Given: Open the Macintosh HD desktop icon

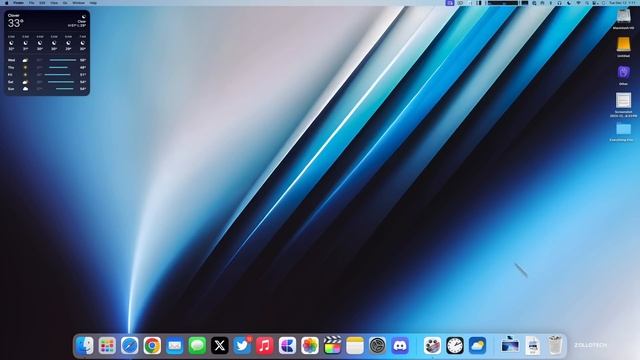Looking at the screenshot, I should pyautogui.click(x=623, y=16).
